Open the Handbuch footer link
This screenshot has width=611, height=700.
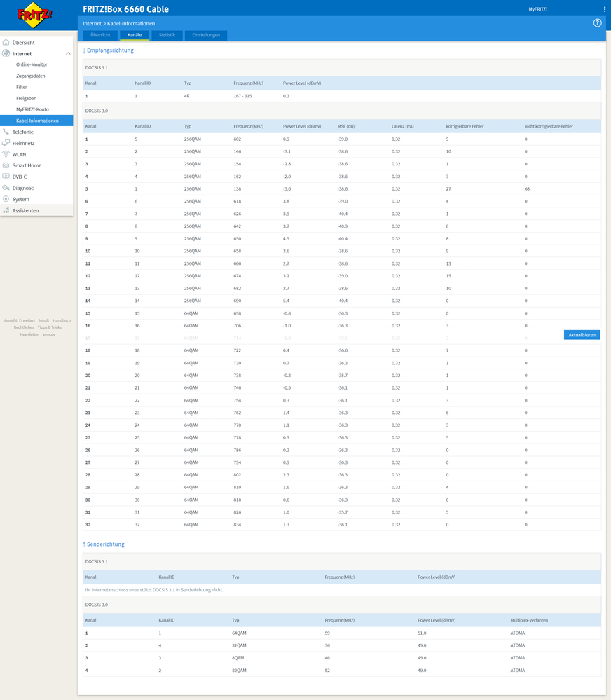(x=62, y=320)
